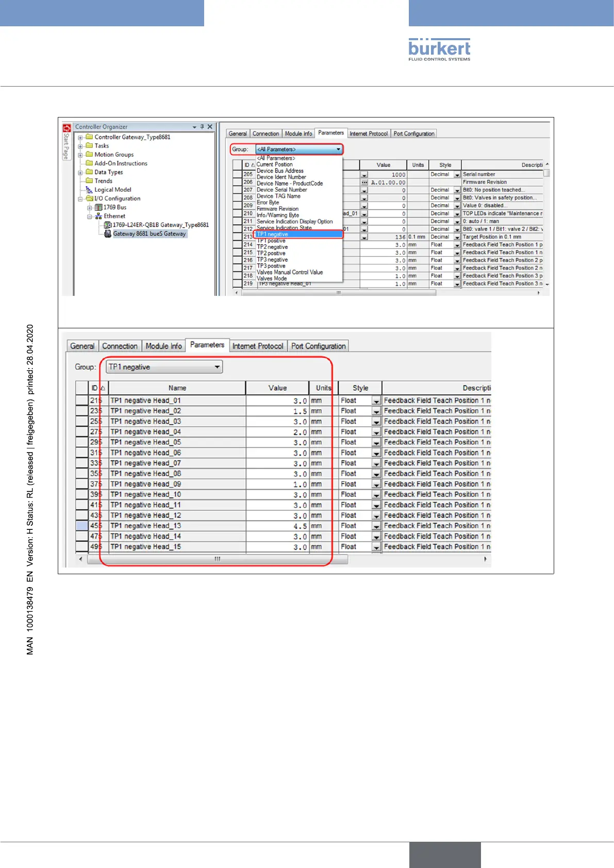Open Group combo showing TP1 negative
The image size is (614, 868).
164,367
